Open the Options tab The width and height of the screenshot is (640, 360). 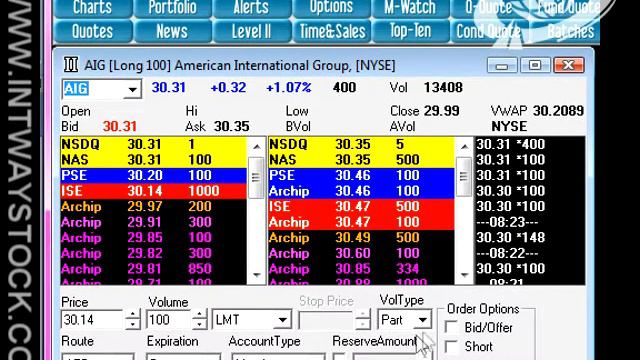click(x=331, y=8)
